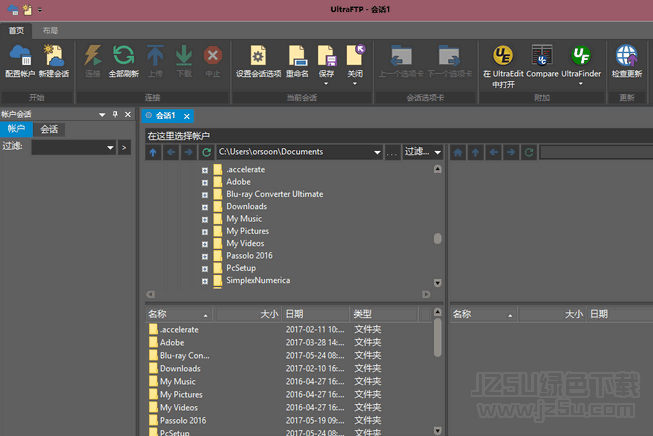Refresh the local folder listing

[x=207, y=152]
